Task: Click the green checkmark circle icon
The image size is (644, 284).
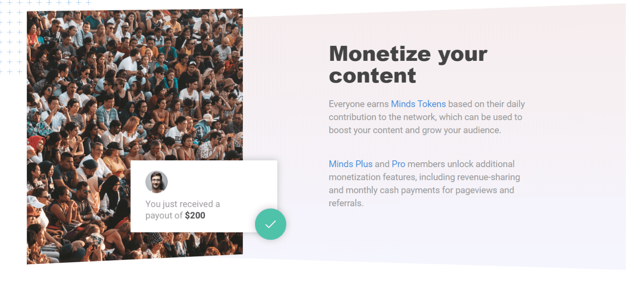Action: pos(270,224)
